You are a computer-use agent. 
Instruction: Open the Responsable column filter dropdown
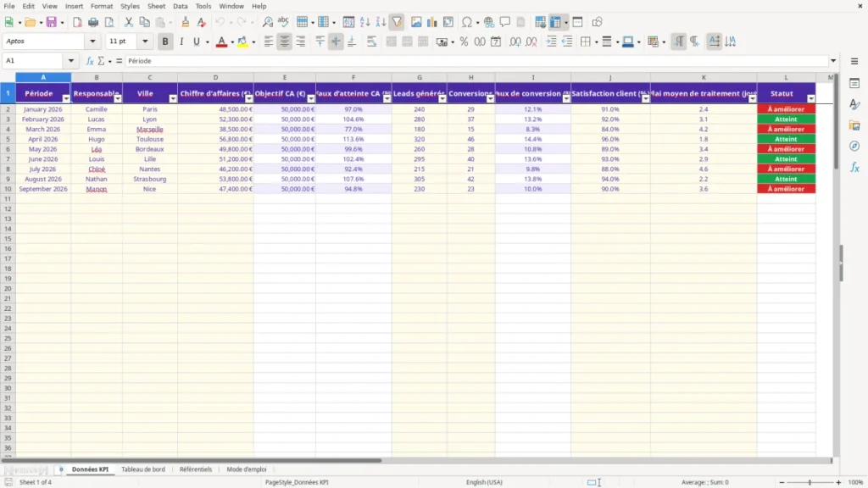[x=117, y=98]
